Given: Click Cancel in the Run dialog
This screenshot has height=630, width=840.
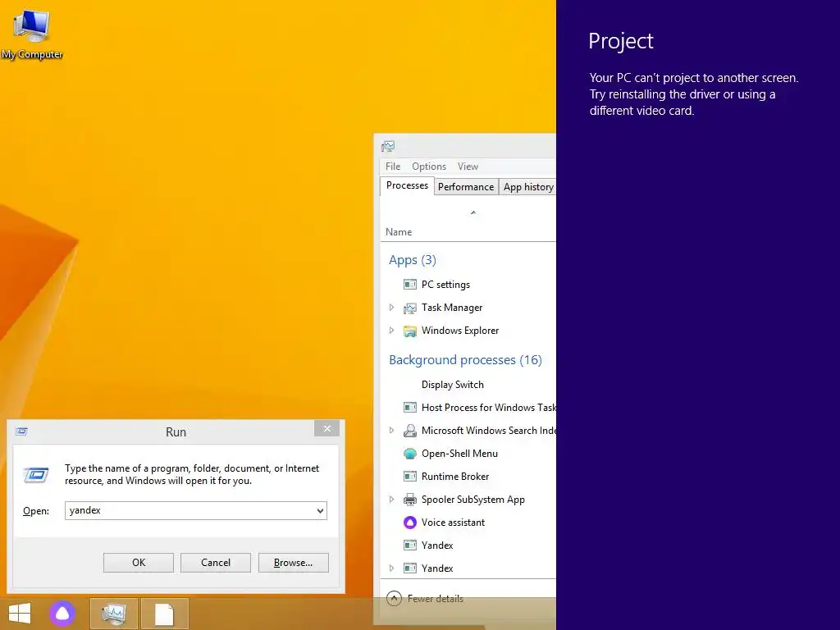Looking at the screenshot, I should [216, 563].
